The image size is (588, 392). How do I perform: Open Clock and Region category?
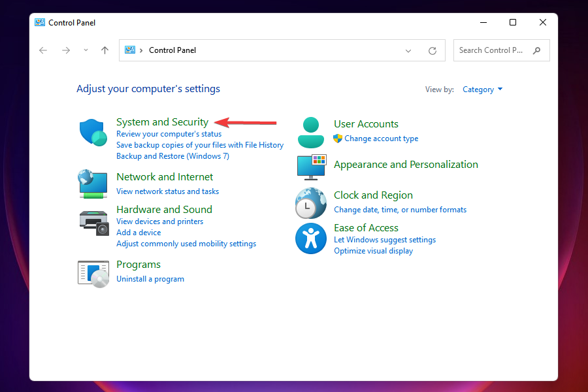373,195
